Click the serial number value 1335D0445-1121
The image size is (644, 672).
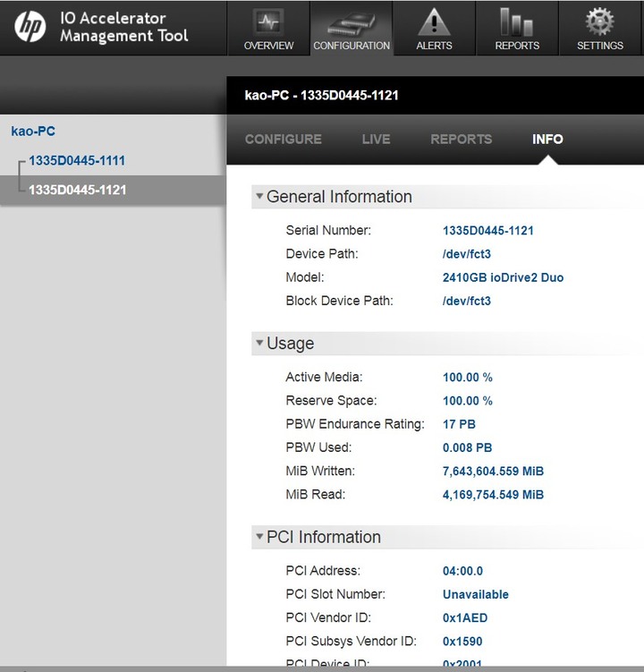(488, 231)
